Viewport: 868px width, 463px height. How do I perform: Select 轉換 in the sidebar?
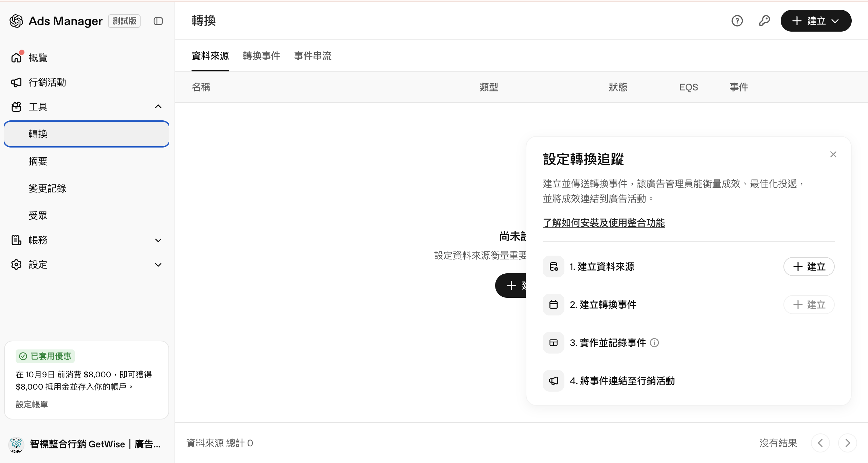coord(87,134)
